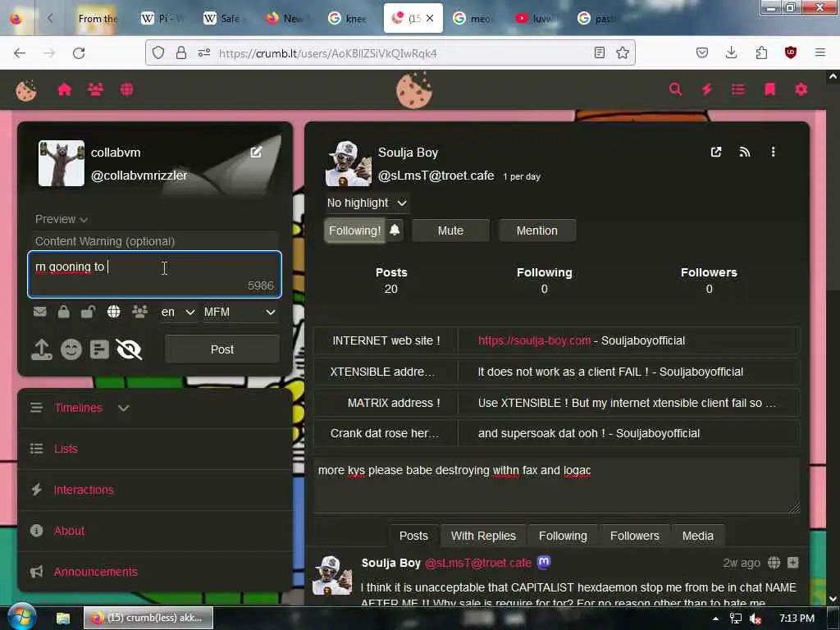840x630 pixels.
Task: Open soulja-boy.com link
Action: [x=534, y=340]
